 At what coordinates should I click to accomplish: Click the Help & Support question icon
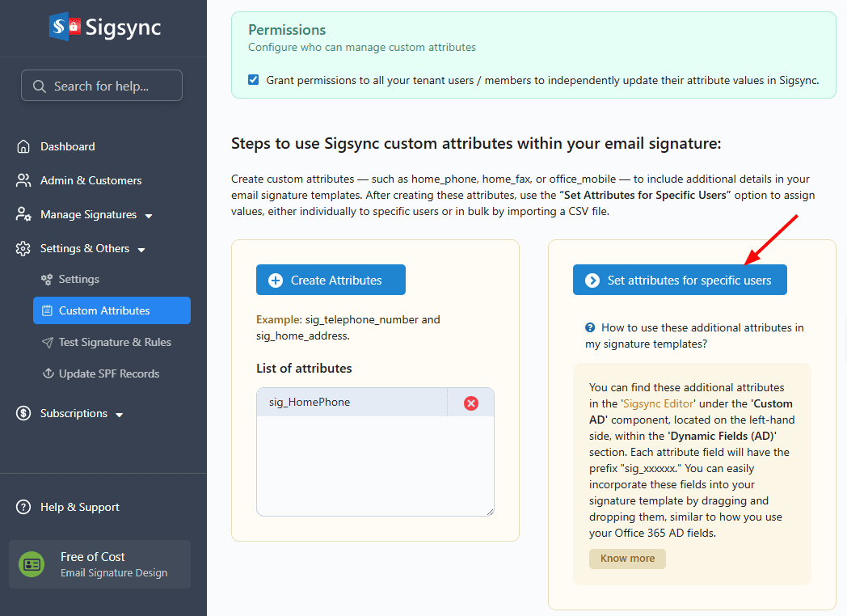tap(23, 507)
